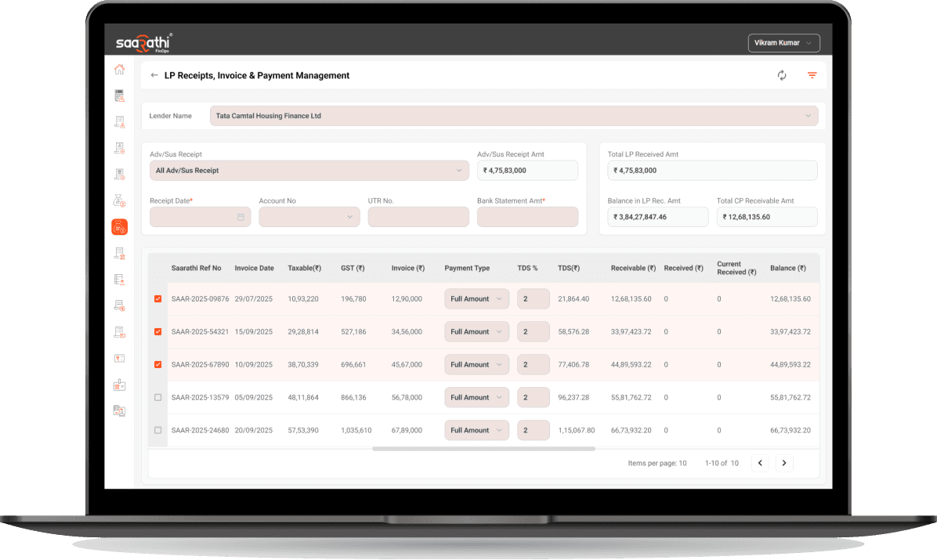Click the Home icon in the sidebar

click(118, 69)
